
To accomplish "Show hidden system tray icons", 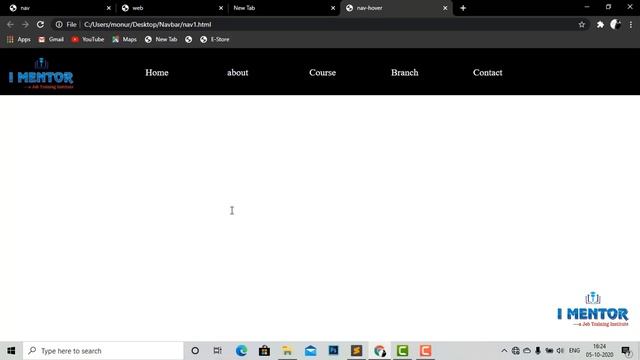I will (x=504, y=351).
